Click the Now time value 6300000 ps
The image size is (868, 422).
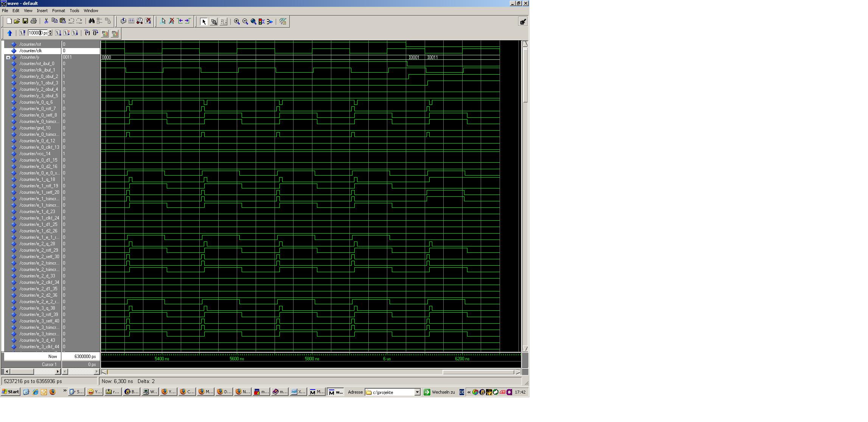85,357
